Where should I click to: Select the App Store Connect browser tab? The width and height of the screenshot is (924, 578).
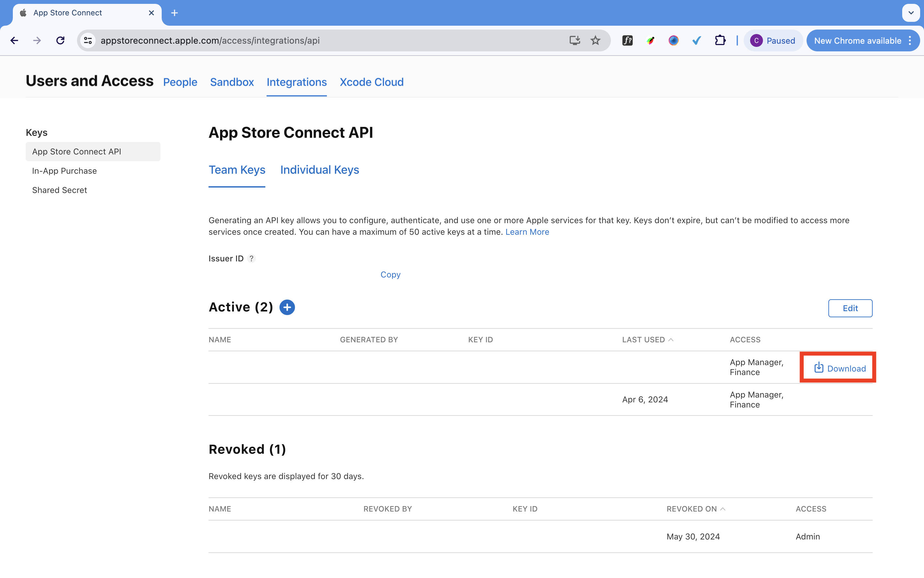point(87,13)
